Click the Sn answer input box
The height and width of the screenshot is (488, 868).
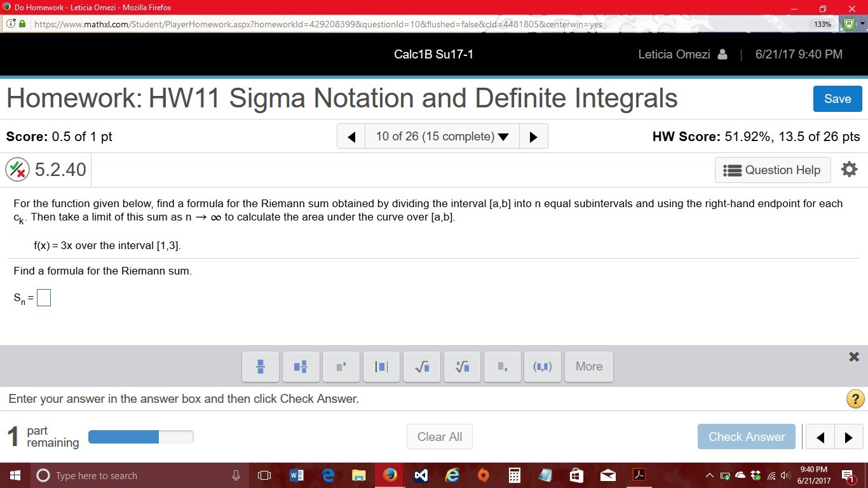click(44, 297)
